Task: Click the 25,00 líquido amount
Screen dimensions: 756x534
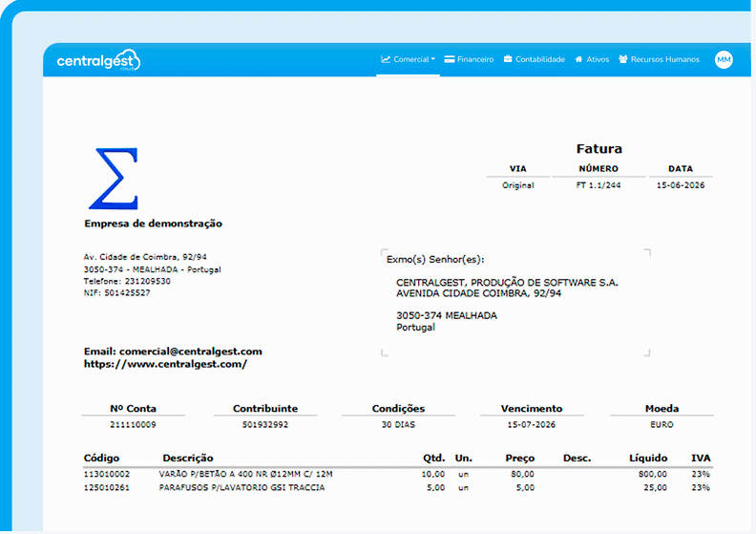Action: coord(655,488)
